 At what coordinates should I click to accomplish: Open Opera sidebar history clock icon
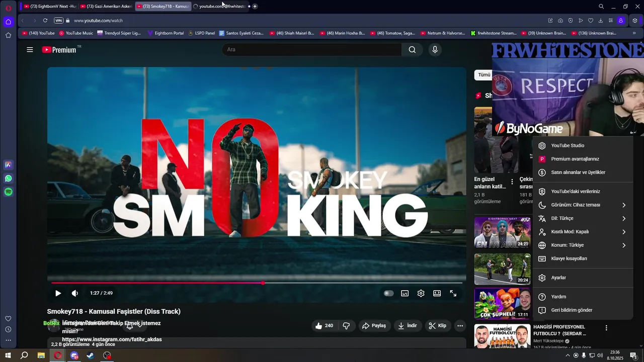[x=8, y=330]
